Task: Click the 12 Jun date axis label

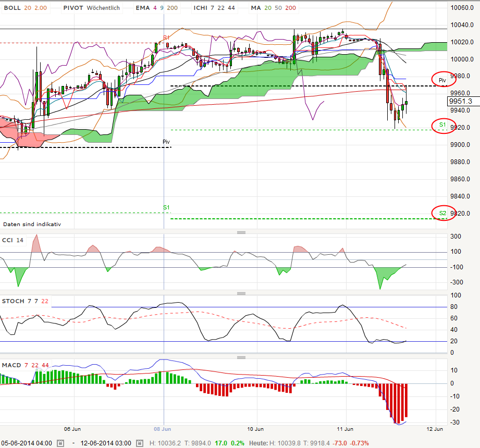Action: pyautogui.click(x=435, y=429)
